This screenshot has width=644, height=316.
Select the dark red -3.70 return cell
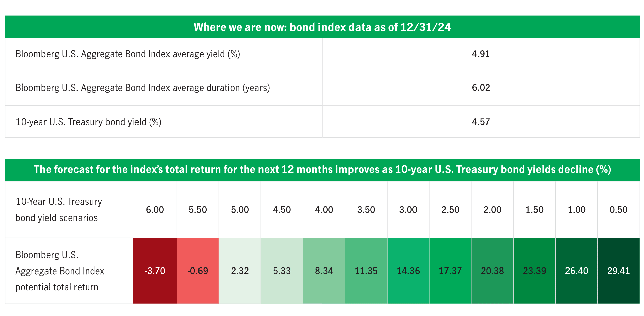click(155, 271)
